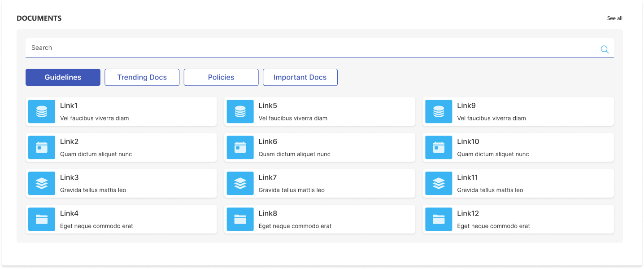Image resolution: width=644 pixels, height=269 pixels.
Task: Click the layers icon next to Link11
Action: 438,183
